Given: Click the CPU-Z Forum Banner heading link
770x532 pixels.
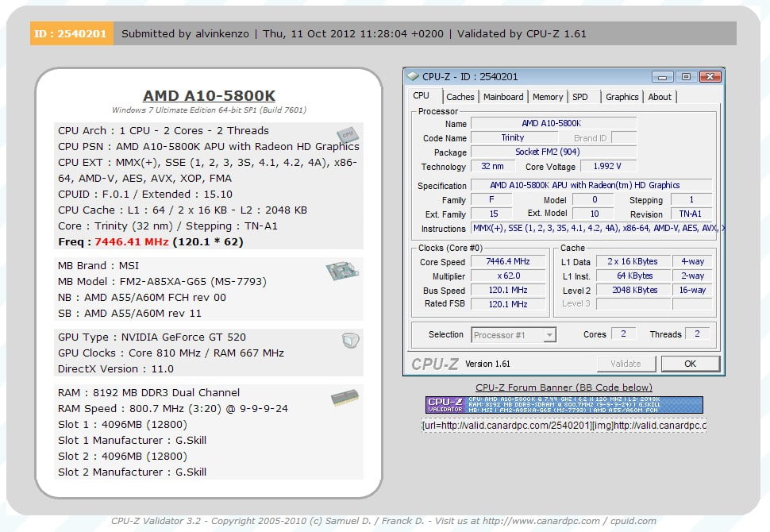Looking at the screenshot, I should tap(564, 387).
